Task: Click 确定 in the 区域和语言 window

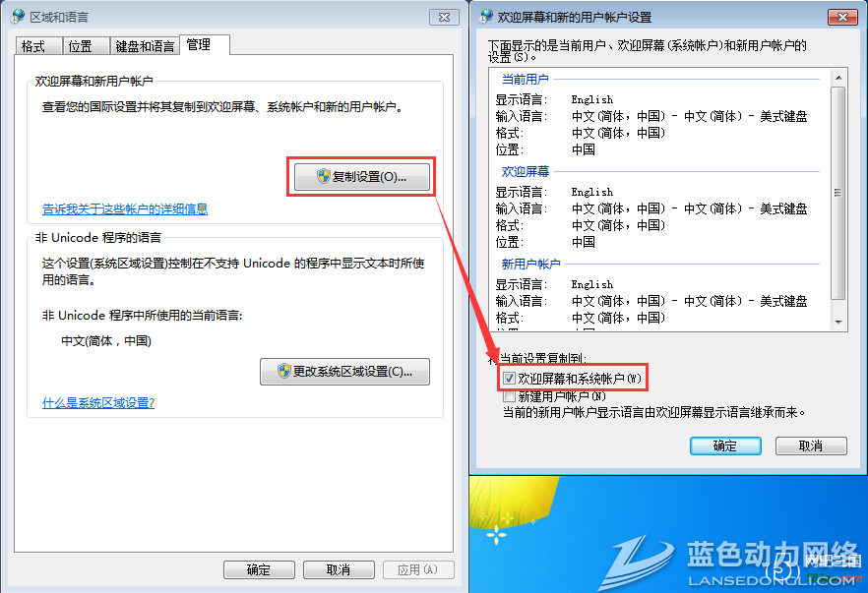Action: pos(259,569)
